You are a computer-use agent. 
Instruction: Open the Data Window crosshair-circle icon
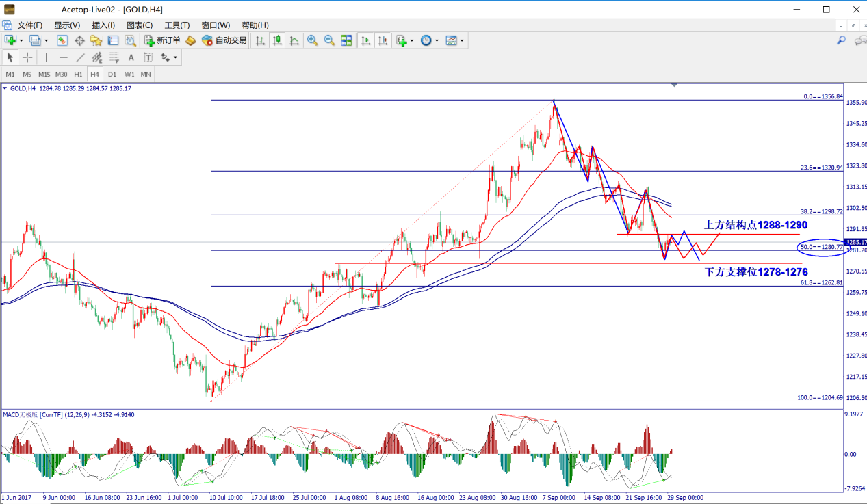(x=79, y=40)
